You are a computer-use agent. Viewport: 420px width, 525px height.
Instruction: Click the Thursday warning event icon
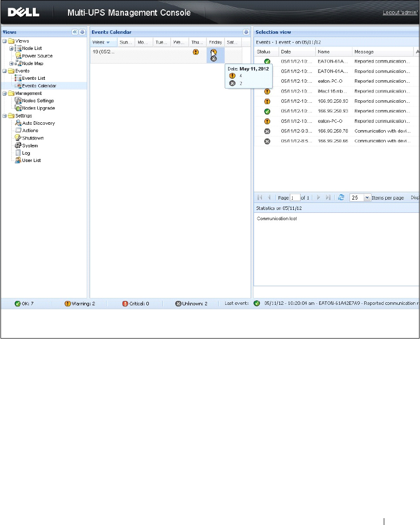196,52
